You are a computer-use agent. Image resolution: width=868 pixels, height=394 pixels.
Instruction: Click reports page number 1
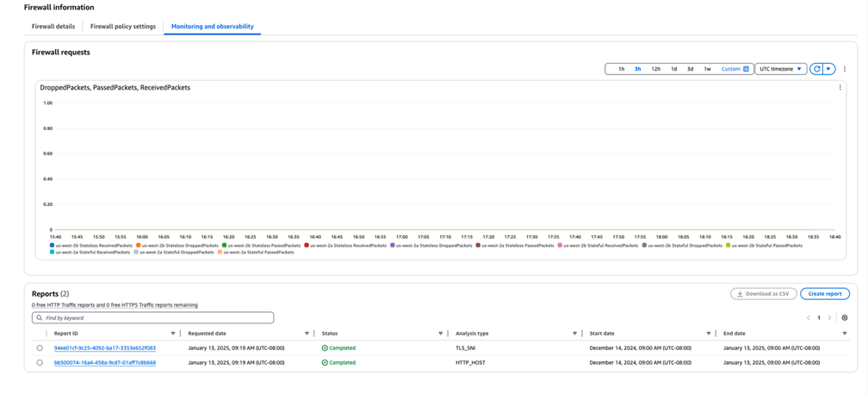[x=819, y=317]
